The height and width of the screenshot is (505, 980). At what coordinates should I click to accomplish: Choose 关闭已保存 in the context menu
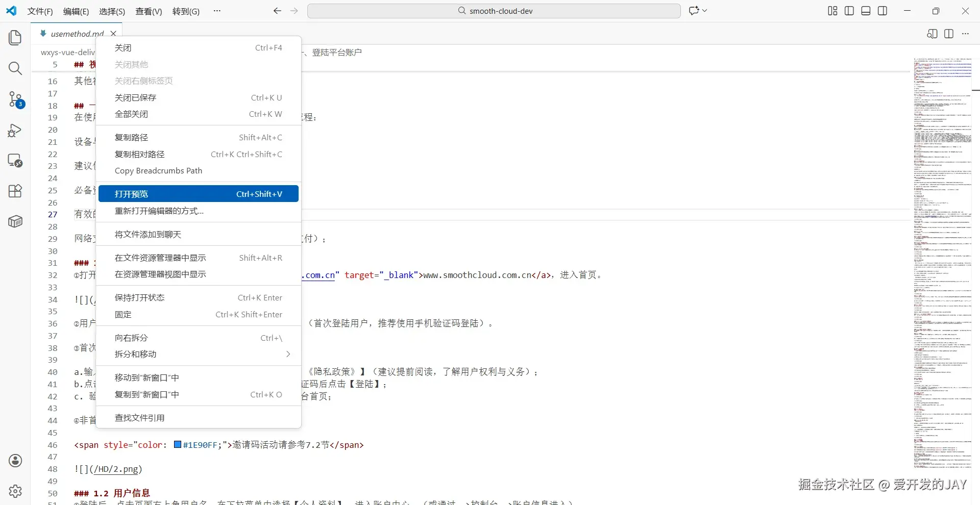pos(199,97)
